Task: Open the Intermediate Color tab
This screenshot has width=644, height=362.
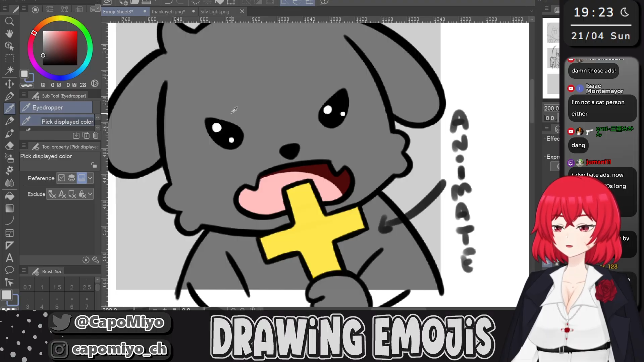Action: (64, 9)
